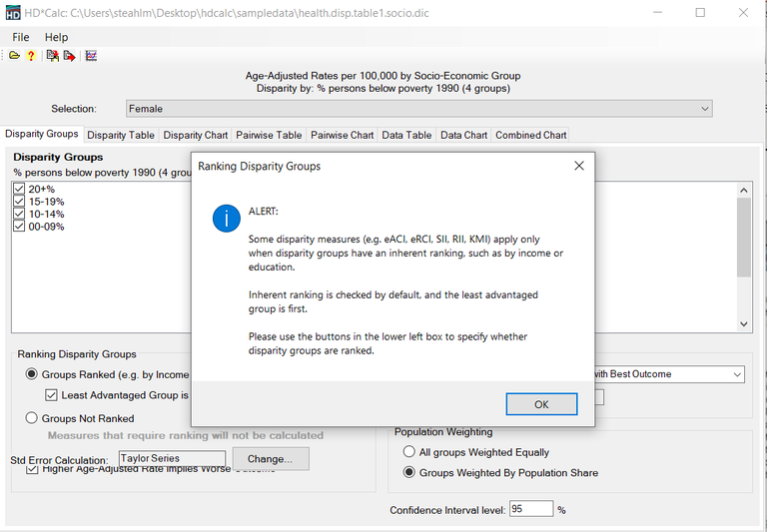Click the yellow question mark help icon
This screenshot has width=767, height=532.
click(31, 56)
